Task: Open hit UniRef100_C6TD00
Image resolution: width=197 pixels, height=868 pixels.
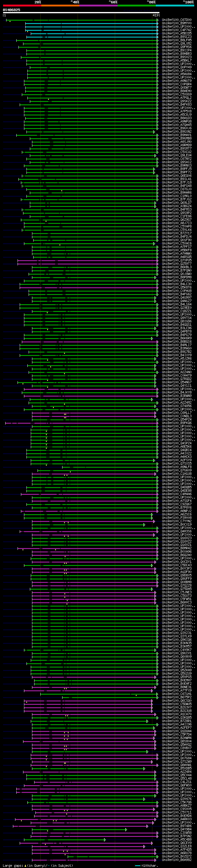Action: (x=176, y=20)
